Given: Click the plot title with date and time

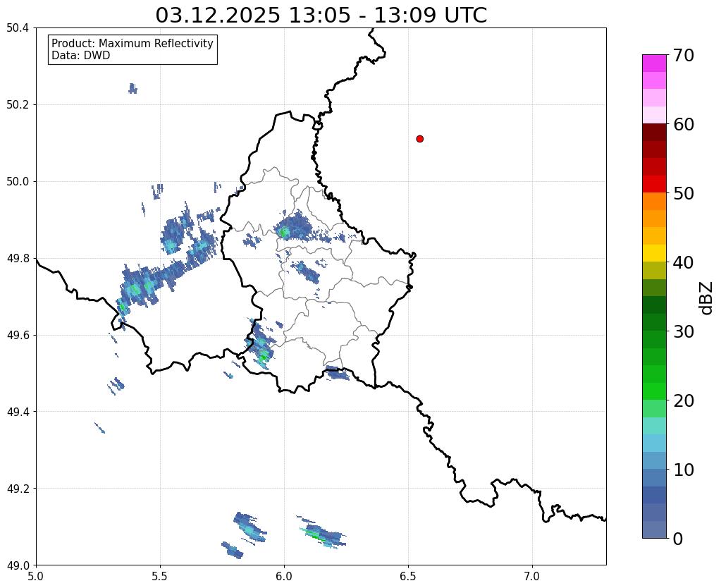Looking at the screenshot, I should [x=321, y=16].
